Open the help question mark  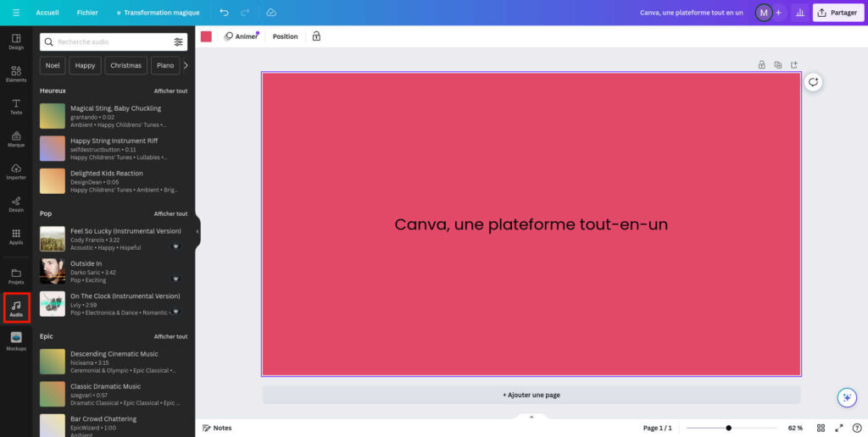coord(857,428)
